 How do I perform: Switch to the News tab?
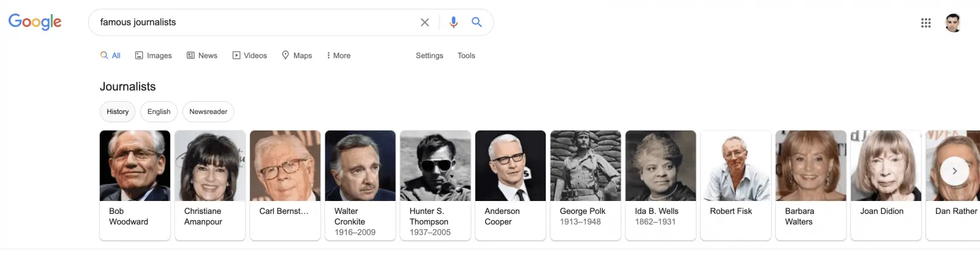point(202,56)
